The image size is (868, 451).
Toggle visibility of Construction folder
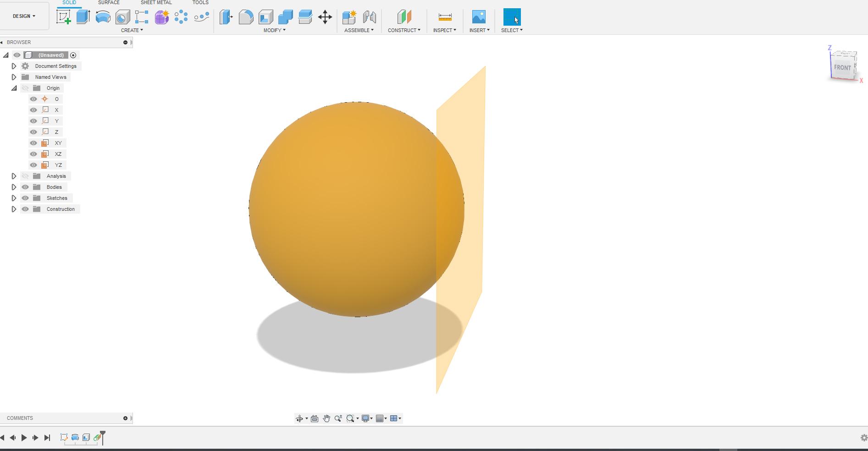[x=25, y=209]
